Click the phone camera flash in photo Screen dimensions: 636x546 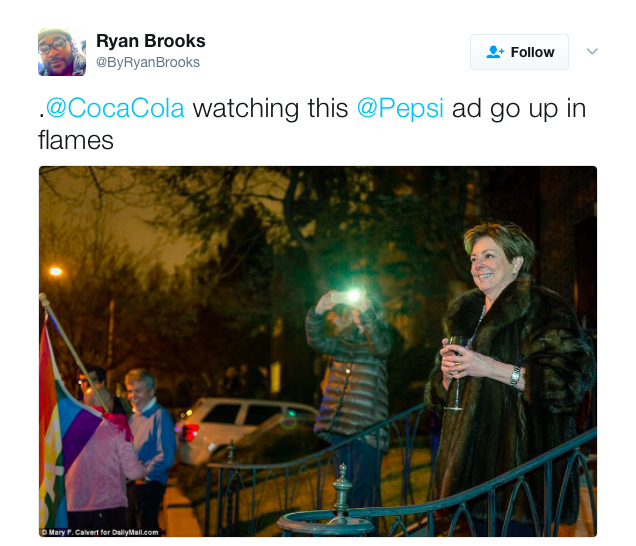pos(353,296)
